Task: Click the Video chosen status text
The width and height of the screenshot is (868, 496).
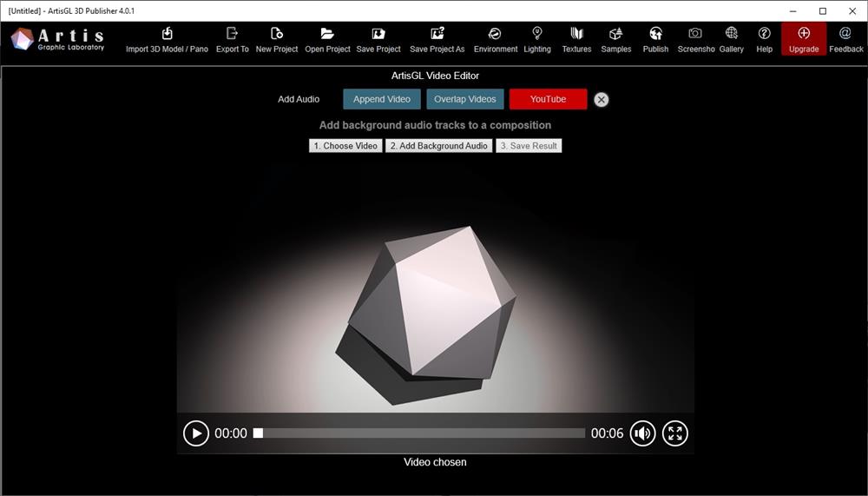Action: coord(435,462)
